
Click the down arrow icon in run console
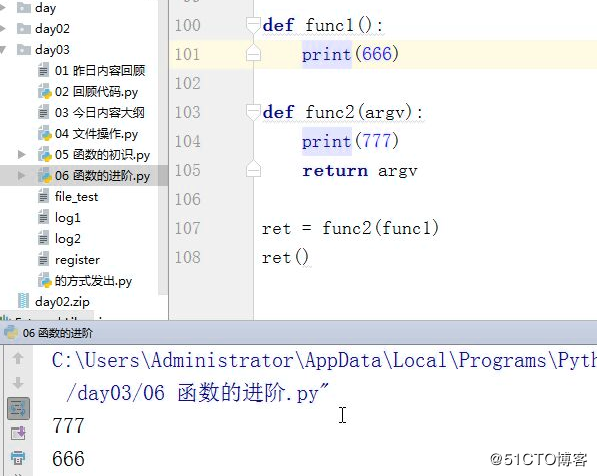coord(18,383)
